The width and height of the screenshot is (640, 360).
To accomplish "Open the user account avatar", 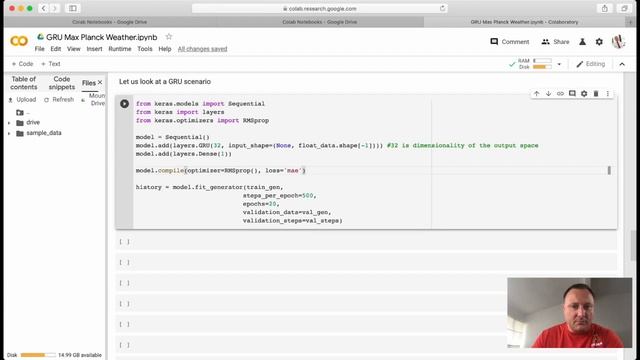I will pos(618,42).
